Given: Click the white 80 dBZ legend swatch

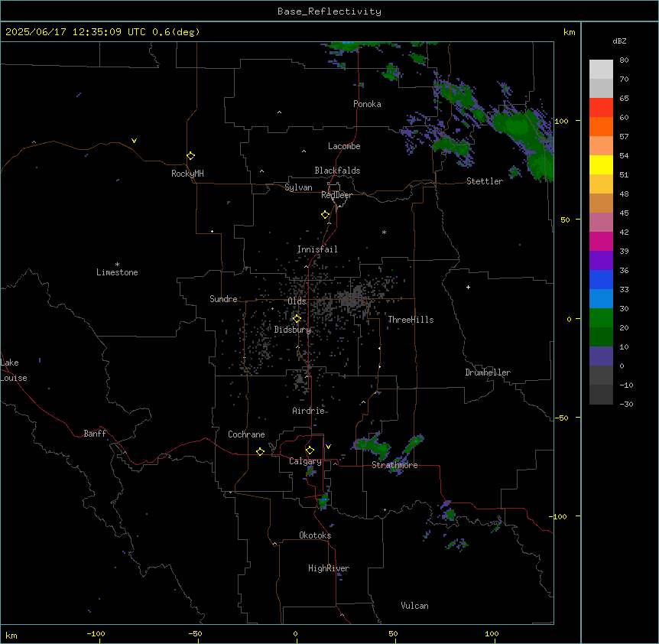Looking at the screenshot, I should [601, 70].
